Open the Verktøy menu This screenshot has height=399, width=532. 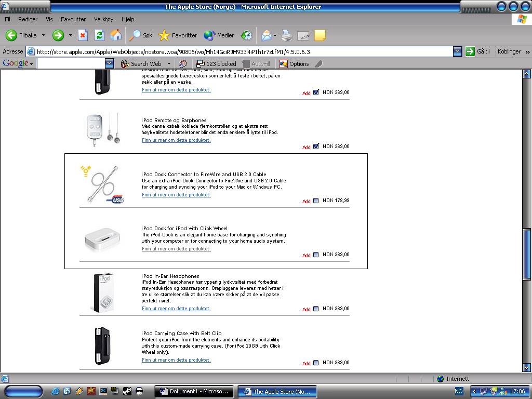point(104,19)
